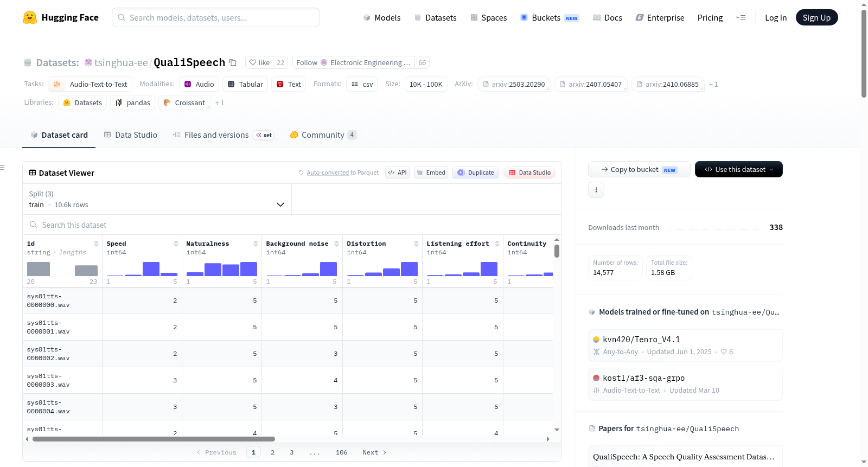The width and height of the screenshot is (868, 467).
Task: Click the Speed histogram tallest bar
Action: click(151, 269)
